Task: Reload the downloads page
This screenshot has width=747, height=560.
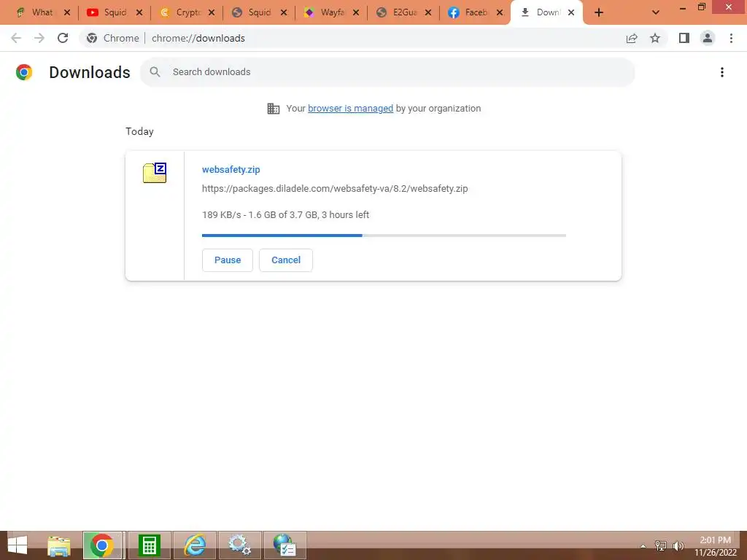Action: [x=63, y=38]
